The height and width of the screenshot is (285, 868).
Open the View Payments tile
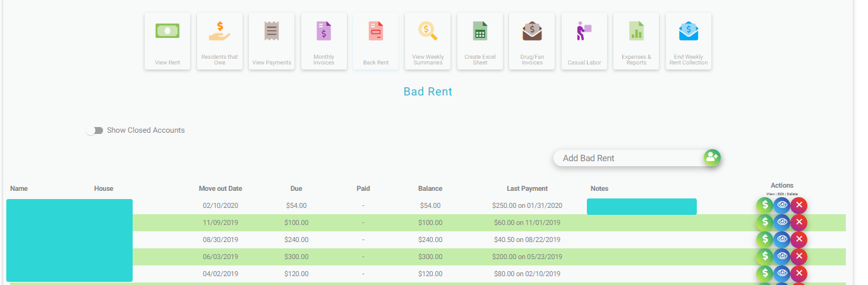(272, 41)
